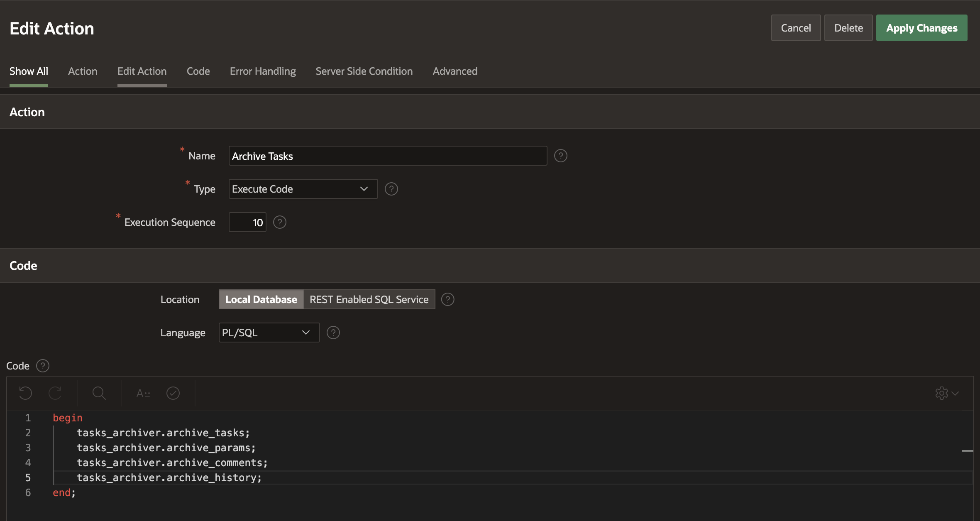The image size is (980, 521).
Task: Click the undo icon in code editor
Action: point(25,393)
